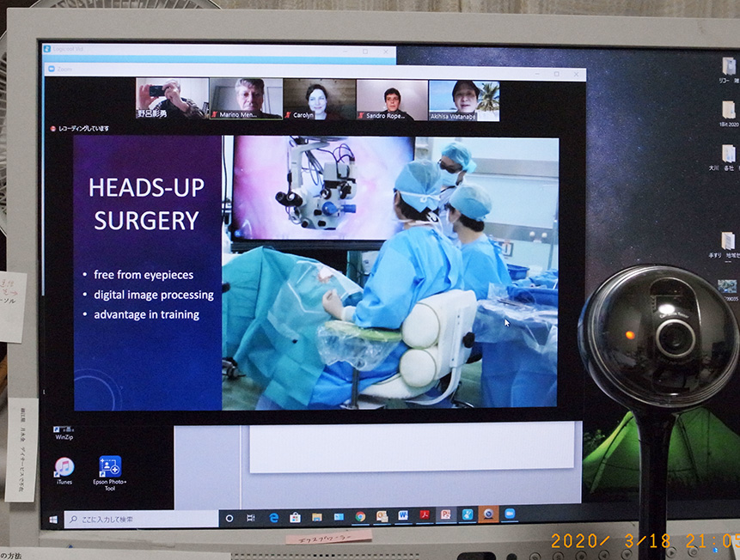Click the HEADS-UP SURGERY slide title
Screen dimensions: 740x560
coord(146,204)
